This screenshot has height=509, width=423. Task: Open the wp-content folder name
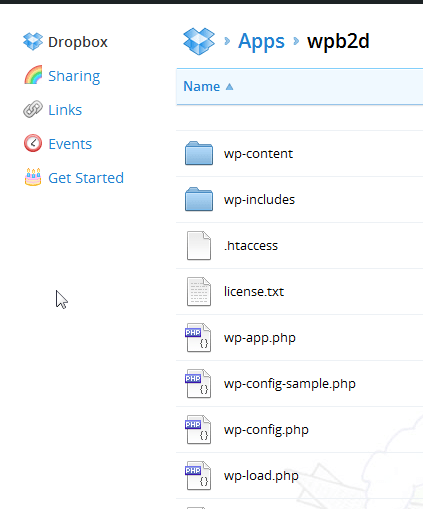[258, 154]
